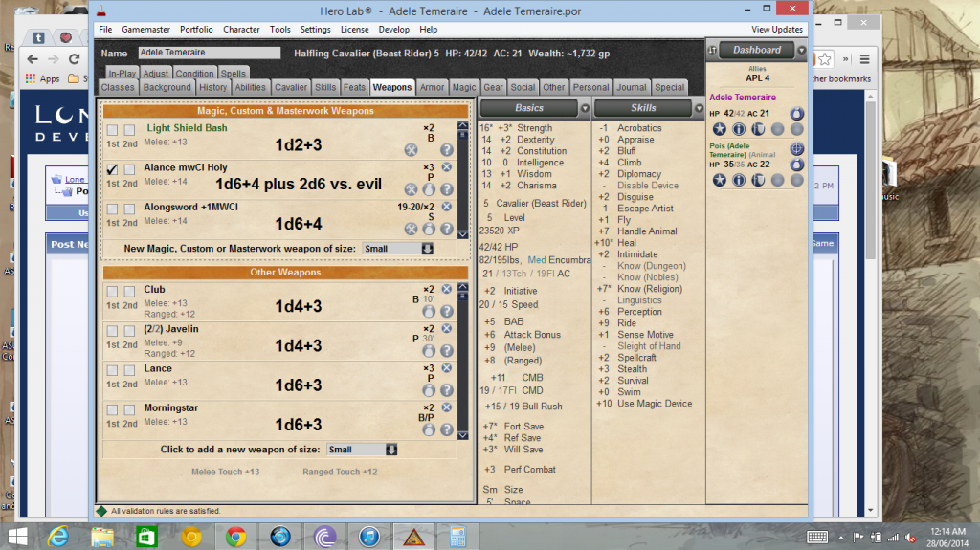Open the Gamemaster menu
Image resolution: width=980 pixels, height=550 pixels.
[x=145, y=30]
